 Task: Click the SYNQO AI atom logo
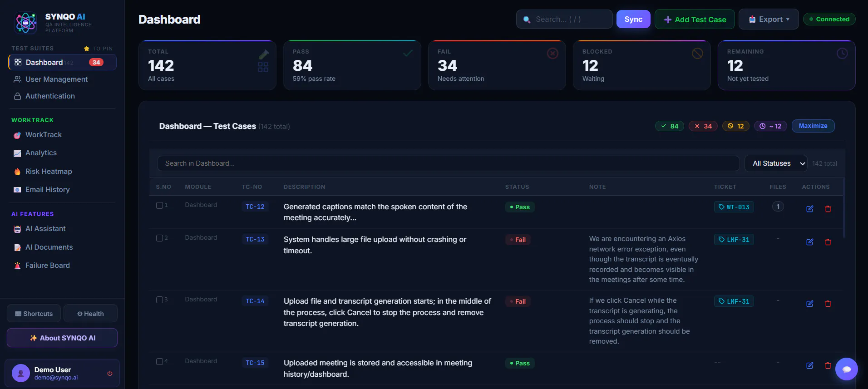(x=26, y=23)
